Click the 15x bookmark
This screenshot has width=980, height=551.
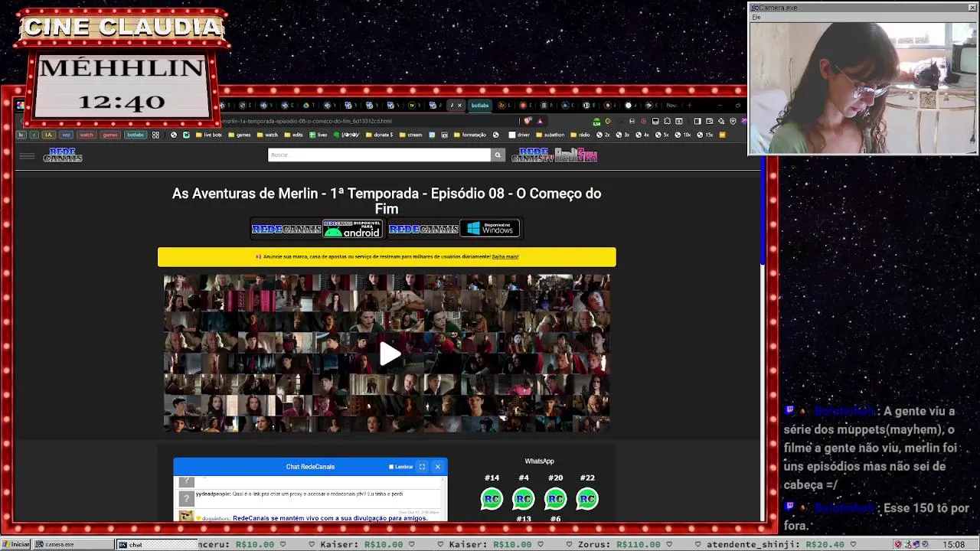pyautogui.click(x=705, y=135)
